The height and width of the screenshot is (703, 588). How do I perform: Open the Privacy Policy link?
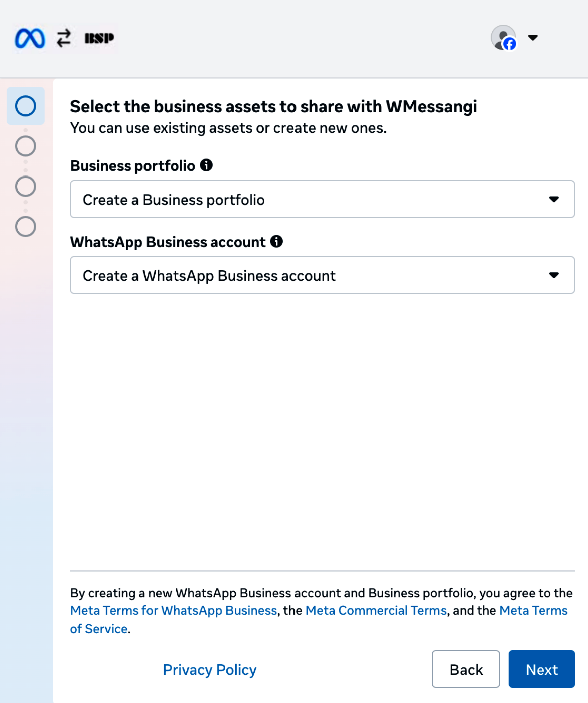[210, 670]
